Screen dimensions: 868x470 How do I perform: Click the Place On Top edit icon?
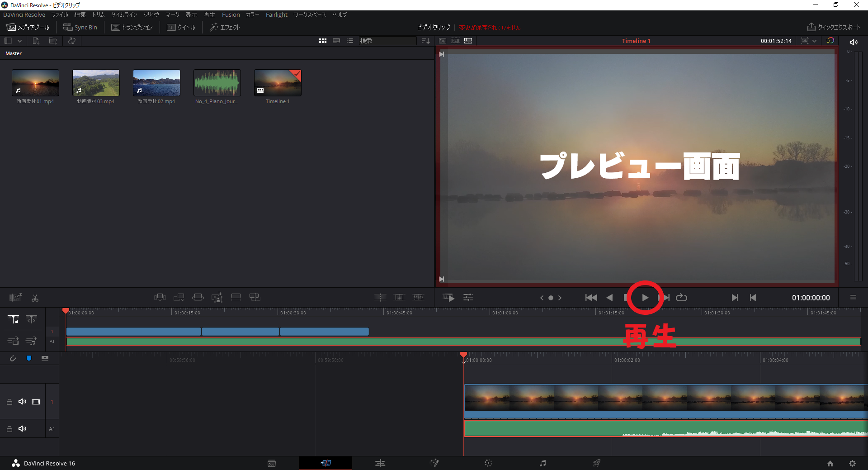[236, 297]
